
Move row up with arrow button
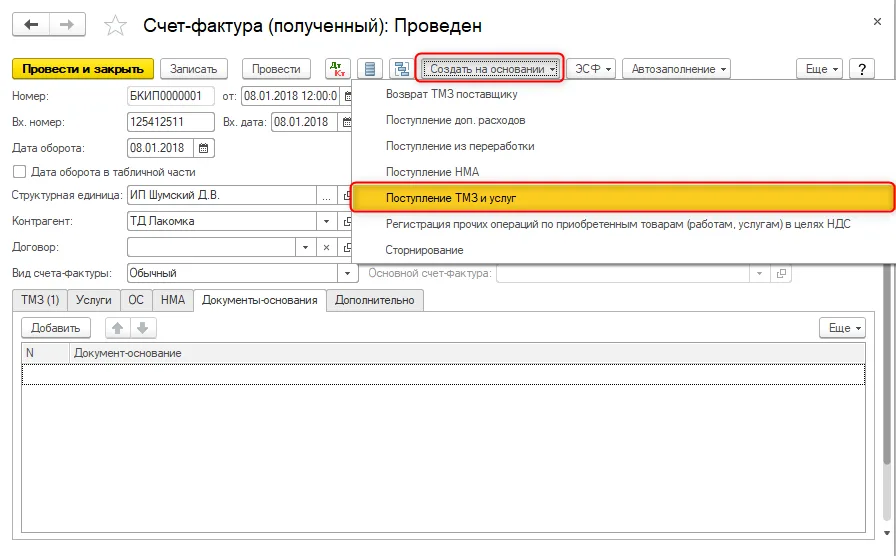point(118,328)
